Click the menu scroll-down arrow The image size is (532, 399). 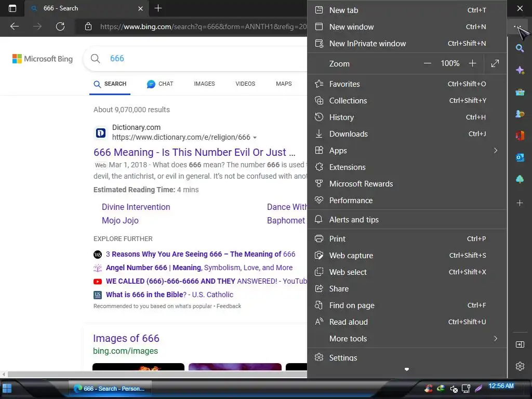point(406,369)
